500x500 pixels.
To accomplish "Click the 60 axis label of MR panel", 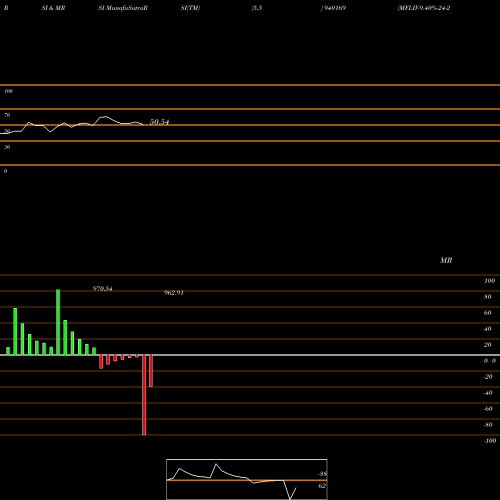I will (488, 313).
